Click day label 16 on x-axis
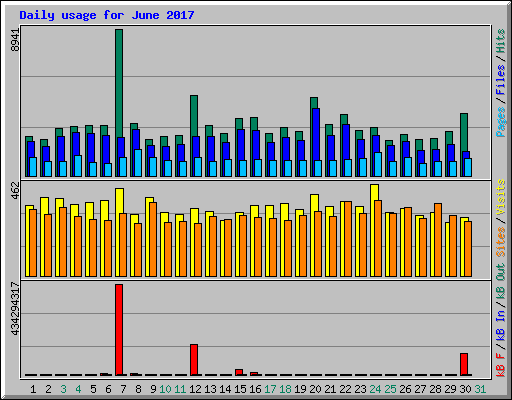Screen dimensions: 512x400 tap(255, 389)
